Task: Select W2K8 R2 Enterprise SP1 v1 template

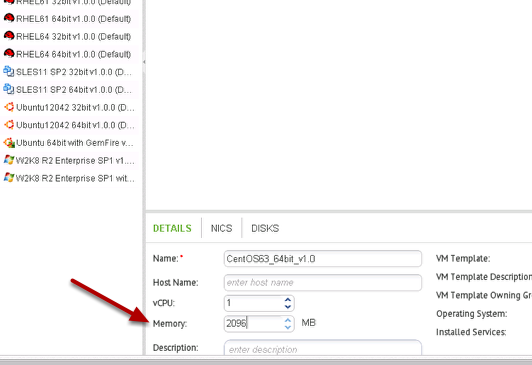Action: (75, 160)
